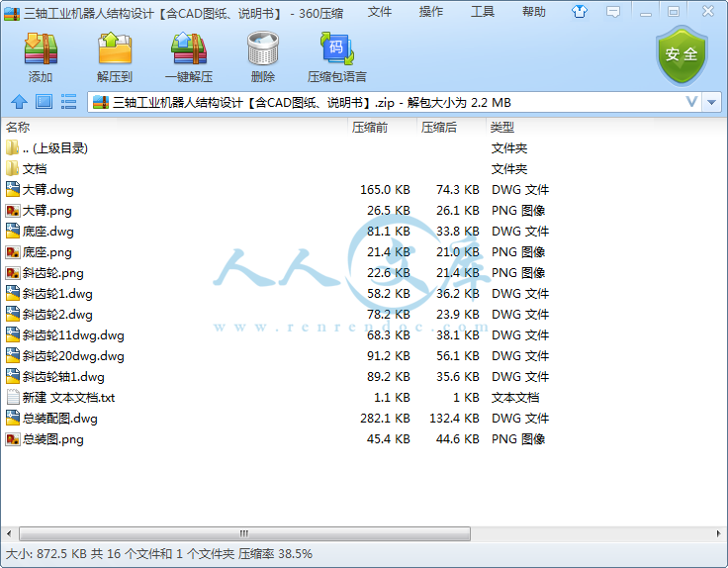
Task: Open the 工具 menu
Action: click(483, 12)
